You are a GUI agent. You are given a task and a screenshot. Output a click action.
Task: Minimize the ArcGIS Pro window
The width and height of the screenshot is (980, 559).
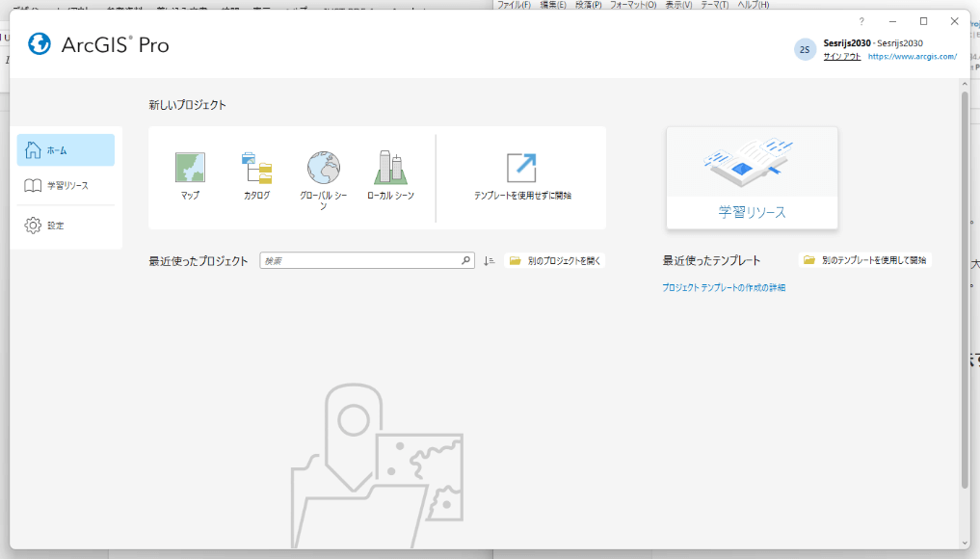click(x=892, y=21)
